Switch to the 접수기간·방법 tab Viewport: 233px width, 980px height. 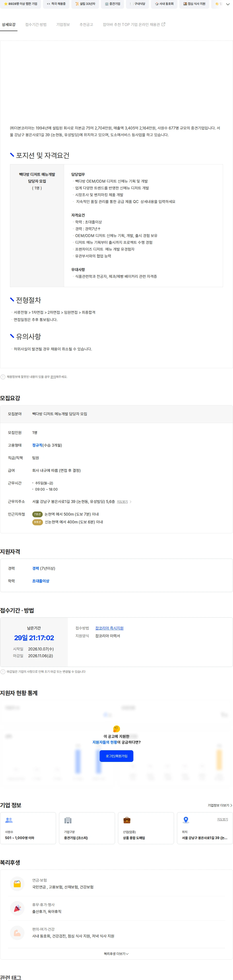[36, 25]
